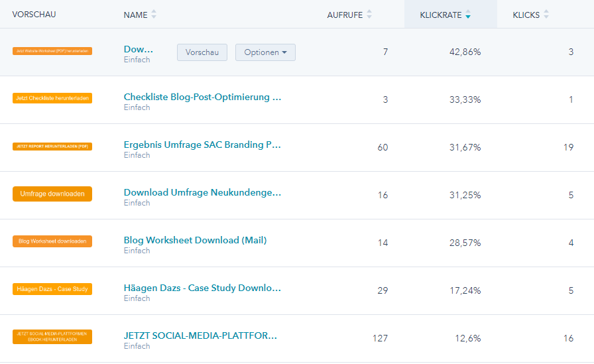Open JETZT SOCIAL-MEDIA-PLATTFOR… link

[200, 336]
